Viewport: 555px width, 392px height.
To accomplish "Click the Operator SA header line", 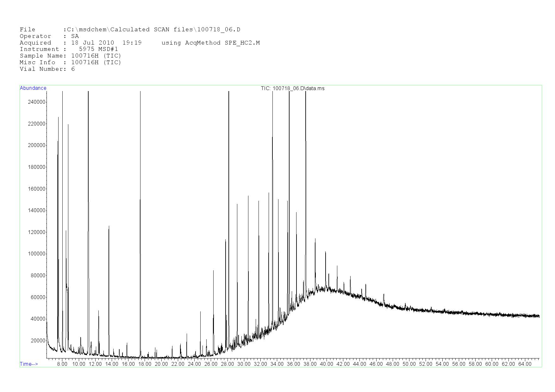I will pyautogui.click(x=49, y=36).
